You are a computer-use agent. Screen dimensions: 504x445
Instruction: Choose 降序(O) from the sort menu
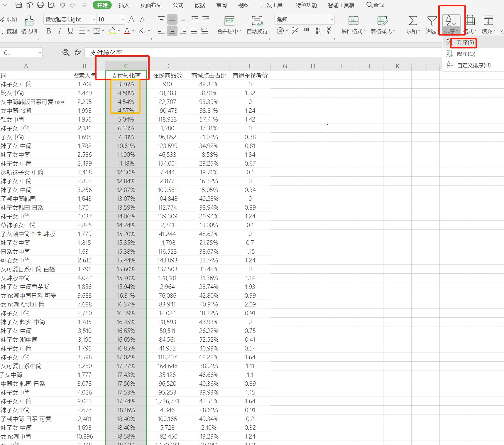click(x=466, y=54)
